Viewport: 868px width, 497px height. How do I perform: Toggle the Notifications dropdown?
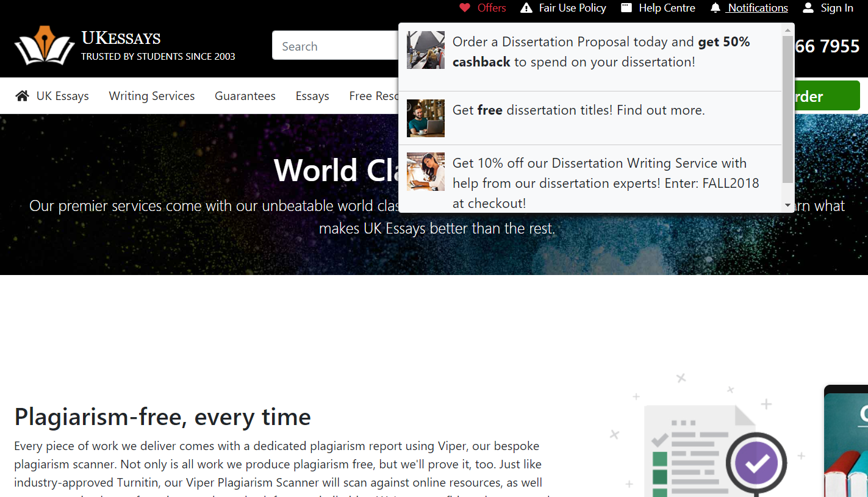758,8
